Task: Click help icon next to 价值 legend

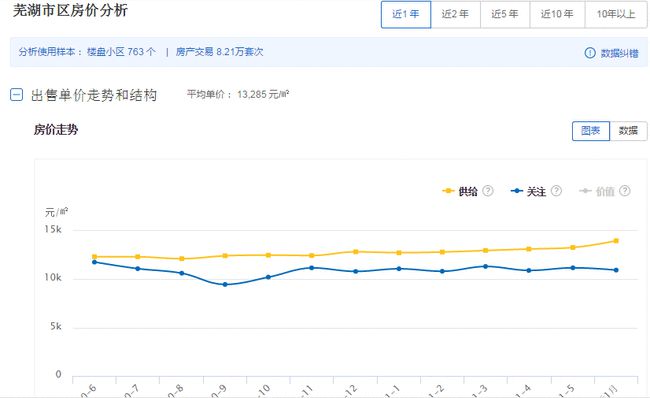Action: [x=625, y=191]
